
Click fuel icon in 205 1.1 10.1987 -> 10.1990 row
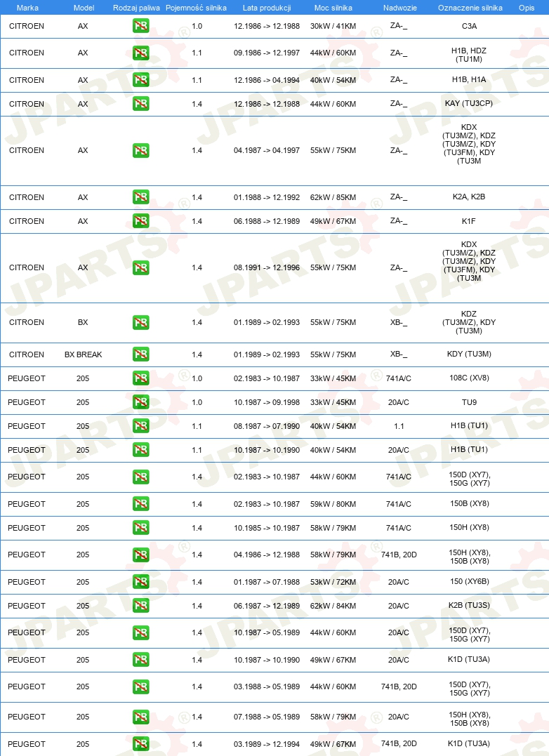click(x=140, y=450)
